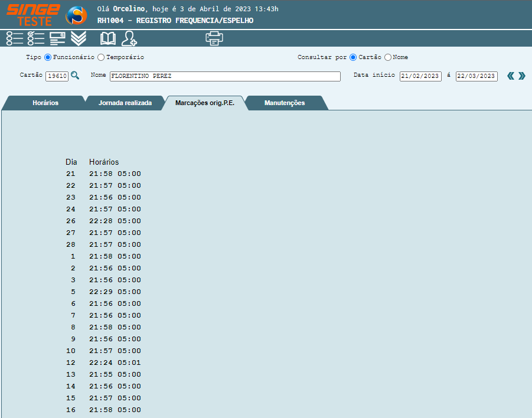Image resolution: width=532 pixels, height=418 pixels.
Task: Click the RH1004 REGISTRO FREQUENCIA/ESPELHO title
Action: tap(175, 20)
